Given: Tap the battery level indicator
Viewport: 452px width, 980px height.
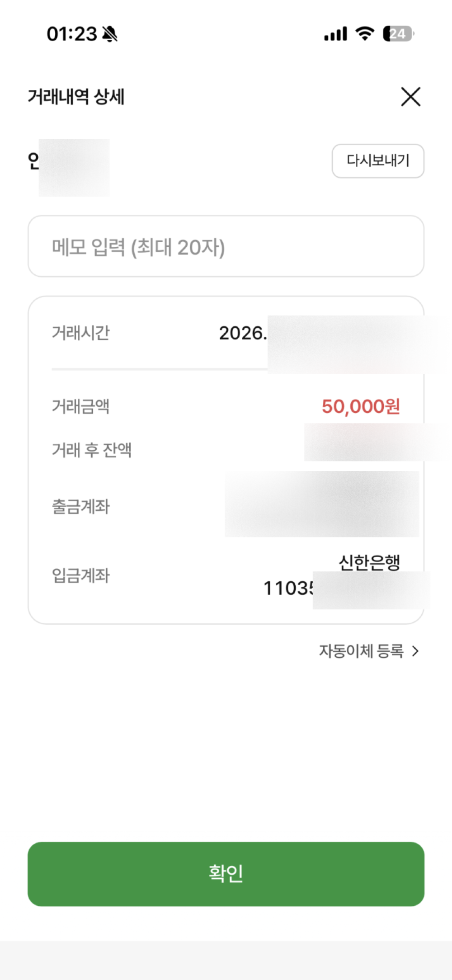Looking at the screenshot, I should tap(398, 34).
